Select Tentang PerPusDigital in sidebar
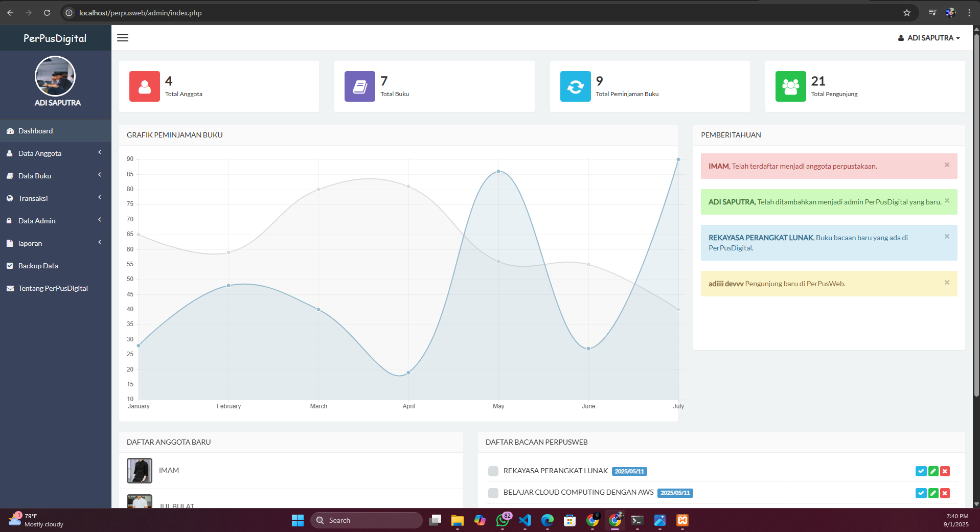The width and height of the screenshot is (980, 532). 53,288
